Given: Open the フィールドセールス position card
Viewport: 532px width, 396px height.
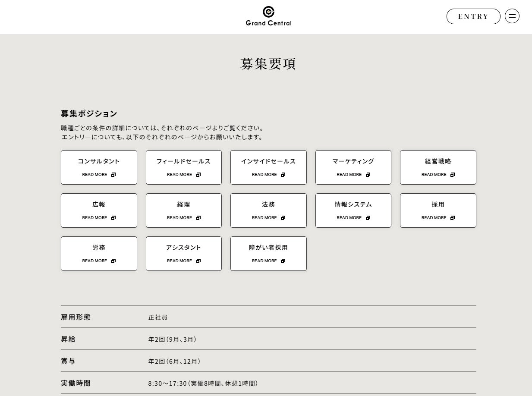Looking at the screenshot, I should 184,167.
